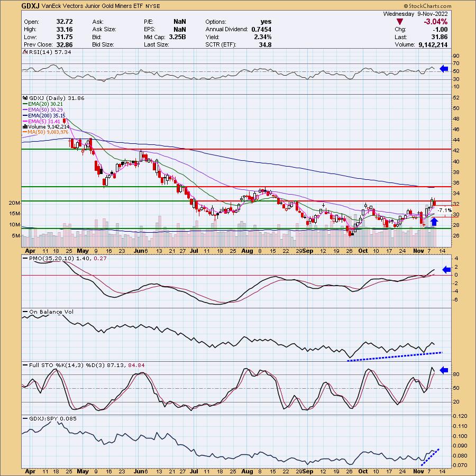
Task: Click the RSI(14) 57.34 indicator title
Action: (50, 52)
